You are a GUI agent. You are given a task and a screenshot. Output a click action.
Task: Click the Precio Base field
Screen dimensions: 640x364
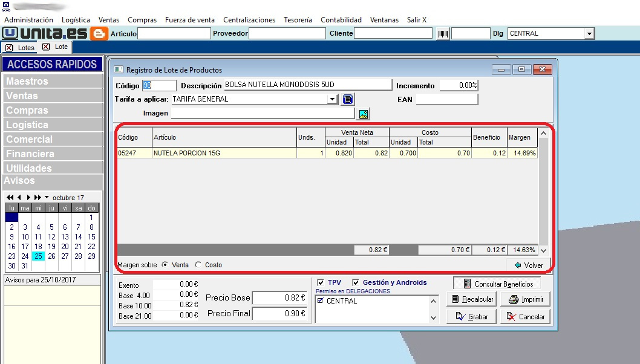click(279, 298)
